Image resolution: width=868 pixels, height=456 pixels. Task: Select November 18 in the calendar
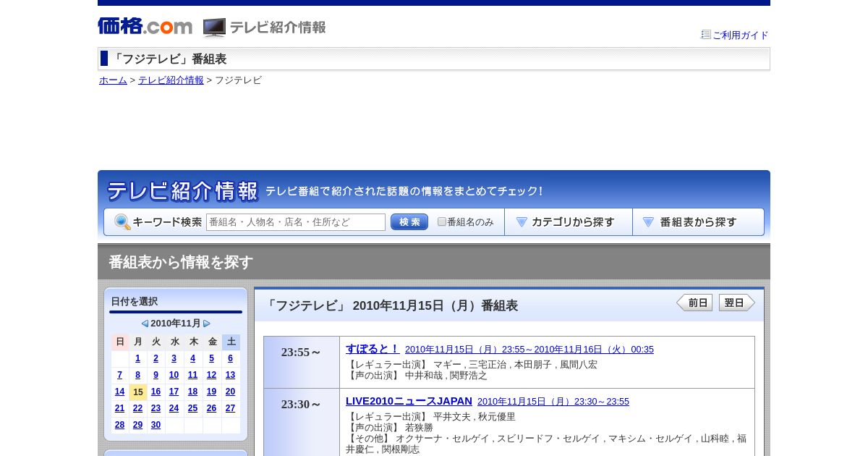click(192, 392)
